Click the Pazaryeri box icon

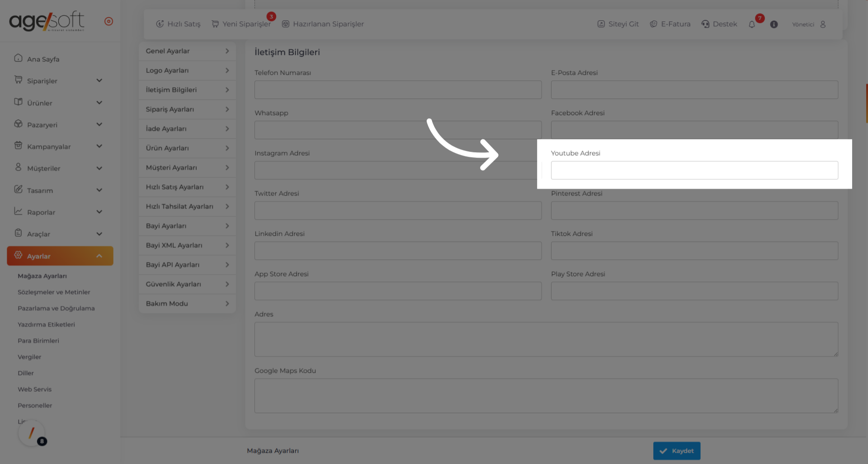(18, 124)
